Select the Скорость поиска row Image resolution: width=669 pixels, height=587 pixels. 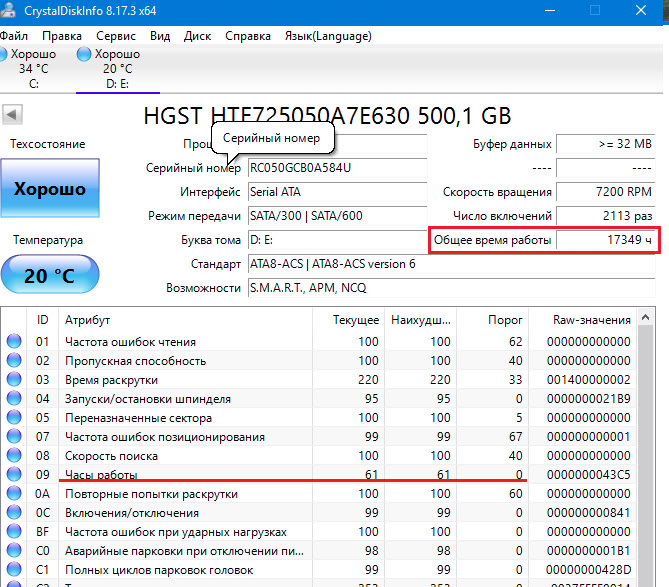coord(319,455)
